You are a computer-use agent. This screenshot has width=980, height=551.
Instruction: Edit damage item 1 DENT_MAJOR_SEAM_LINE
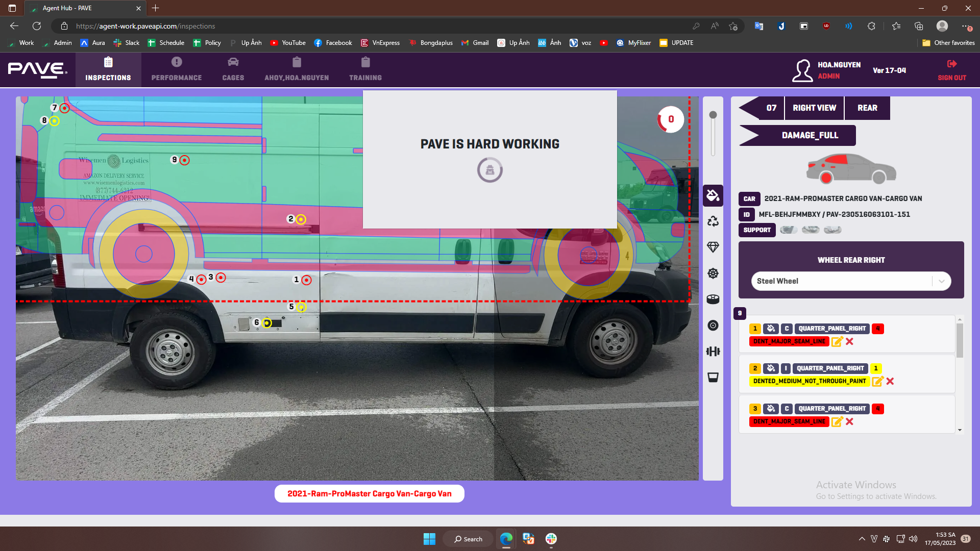[x=837, y=341]
